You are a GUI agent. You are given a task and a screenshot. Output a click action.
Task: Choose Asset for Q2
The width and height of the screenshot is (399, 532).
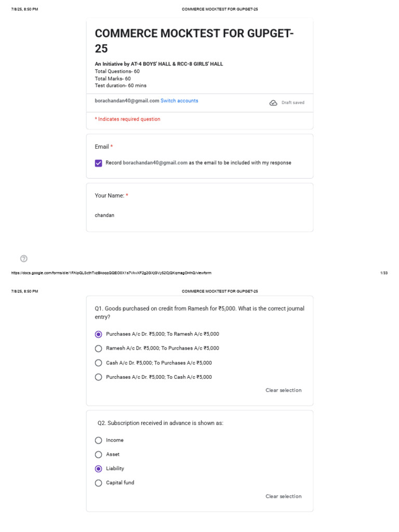point(98,455)
